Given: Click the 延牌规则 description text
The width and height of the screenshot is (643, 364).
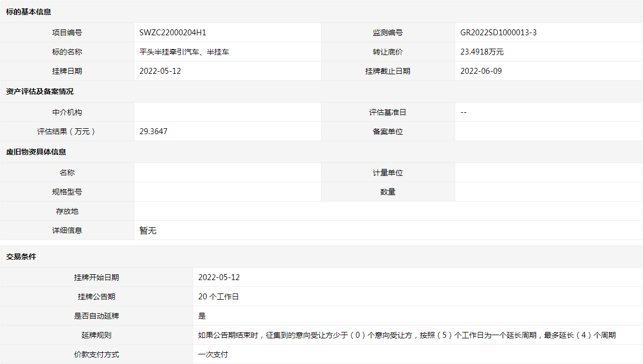Looking at the screenshot, I should (407, 335).
